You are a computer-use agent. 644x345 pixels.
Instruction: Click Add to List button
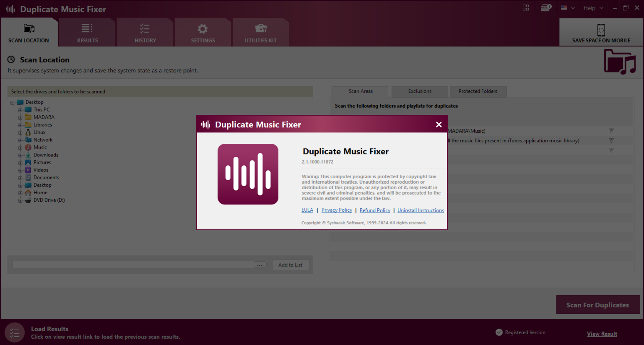pyautogui.click(x=290, y=265)
